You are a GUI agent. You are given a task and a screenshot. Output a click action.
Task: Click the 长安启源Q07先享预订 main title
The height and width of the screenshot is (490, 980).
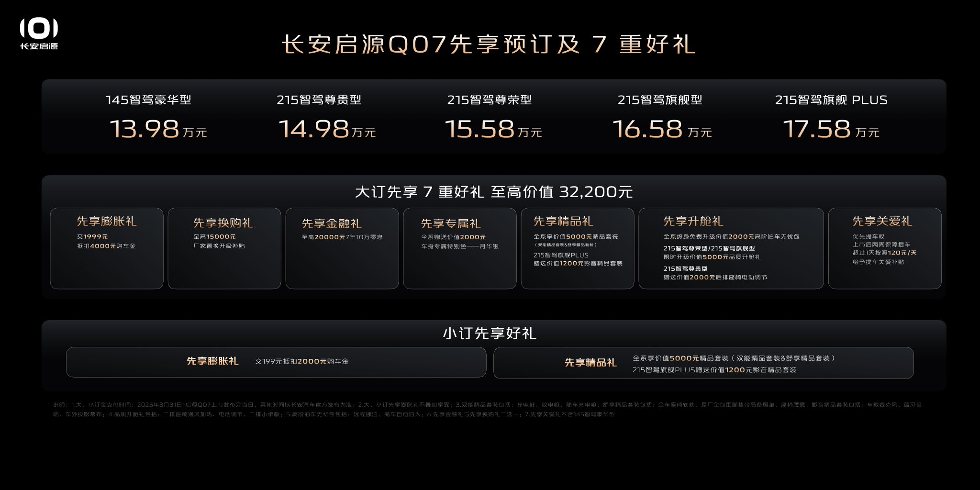(x=489, y=45)
